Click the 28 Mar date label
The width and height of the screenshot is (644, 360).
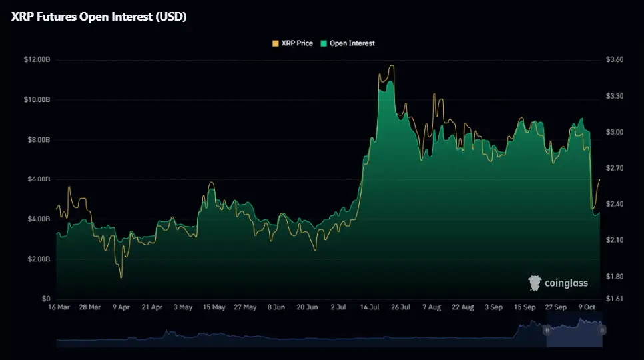[89, 307]
